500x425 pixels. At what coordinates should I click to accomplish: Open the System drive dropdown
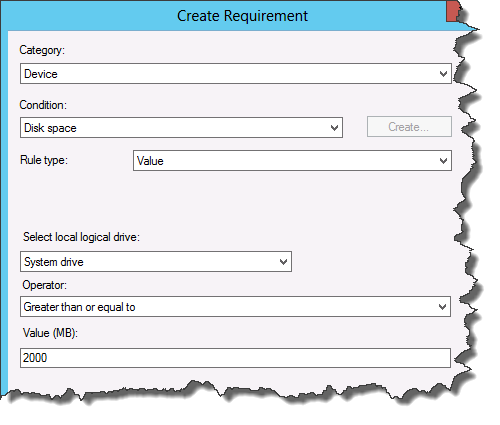pyautogui.click(x=156, y=262)
